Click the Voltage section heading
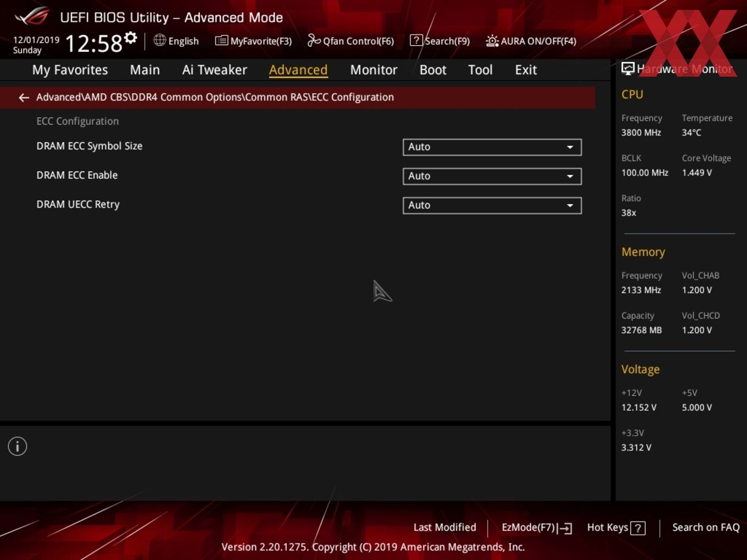Viewport: 747px width, 560px height. click(640, 369)
